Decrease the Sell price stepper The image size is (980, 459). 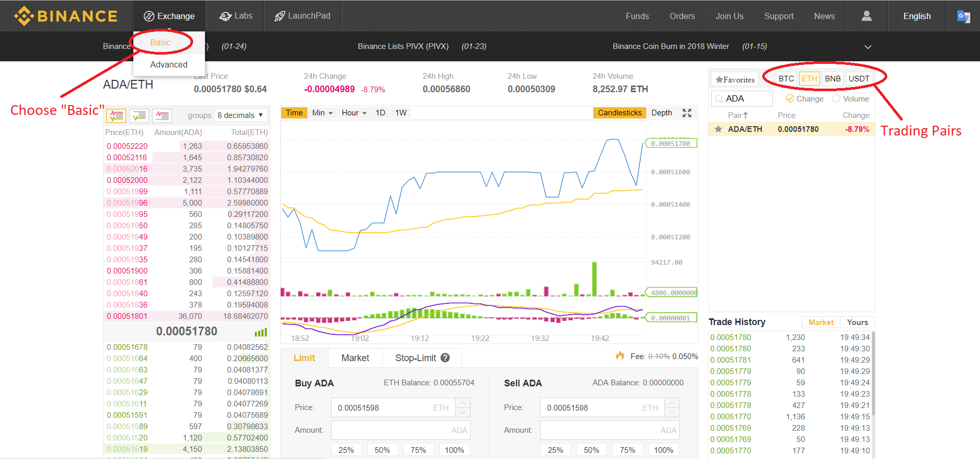click(672, 412)
